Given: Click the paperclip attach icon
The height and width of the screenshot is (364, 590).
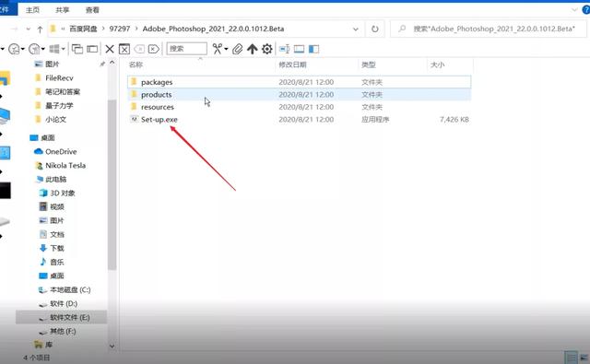Looking at the screenshot, I should pyautogui.click(x=237, y=49).
